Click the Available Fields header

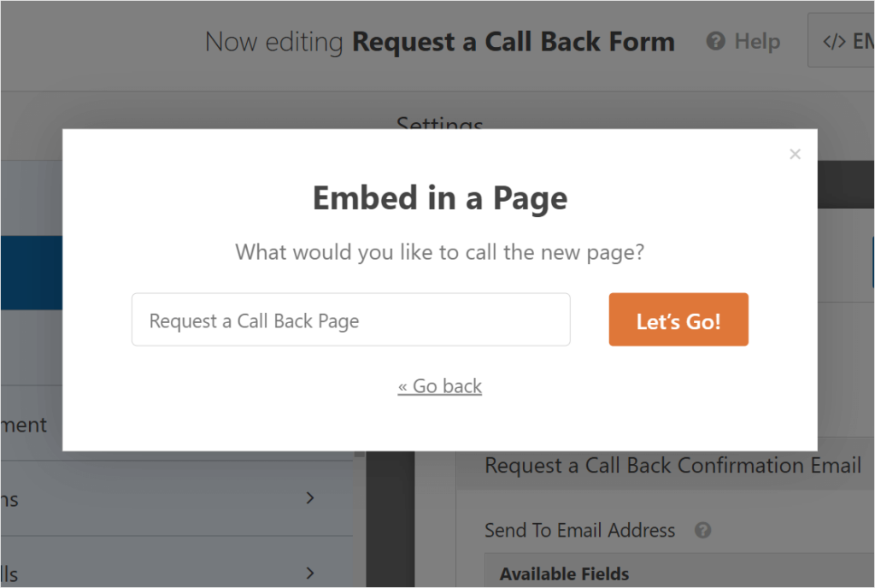pos(564,573)
